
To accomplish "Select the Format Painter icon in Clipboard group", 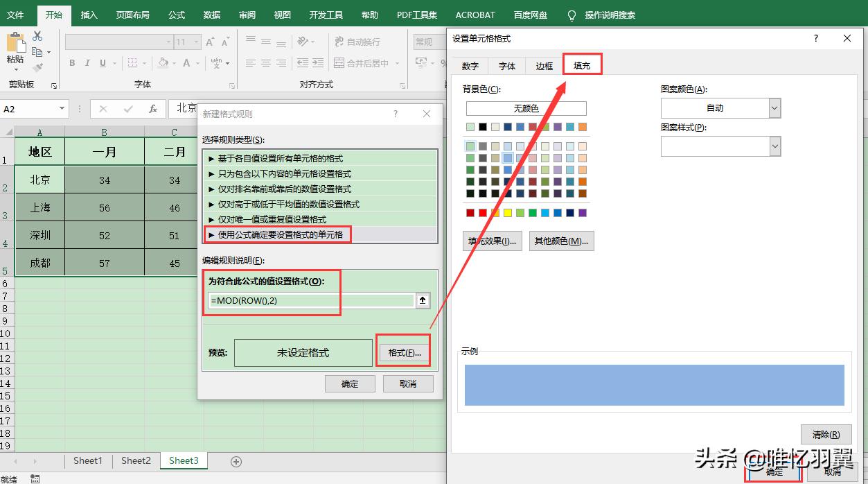I will click(x=38, y=66).
